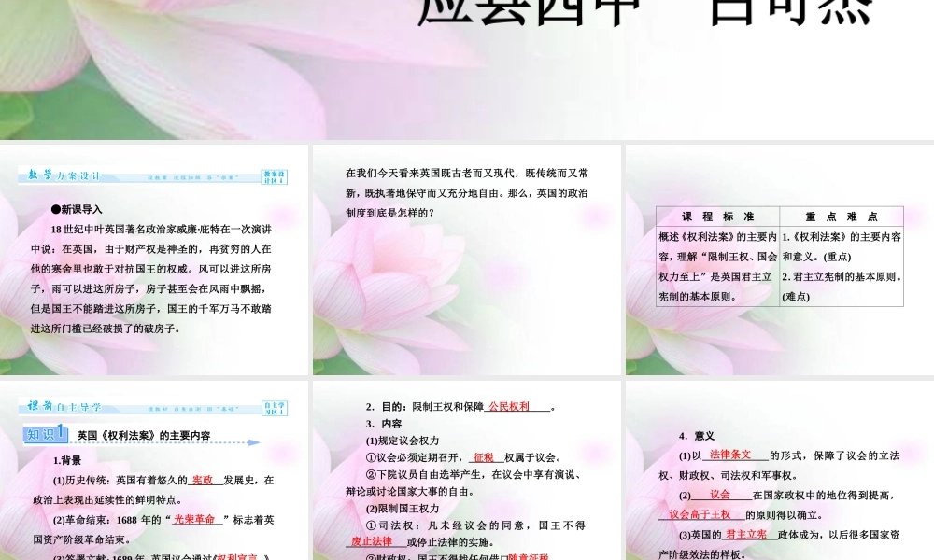Select the ●新课导入 heading
This screenshot has width=934, height=560.
click(x=77, y=209)
